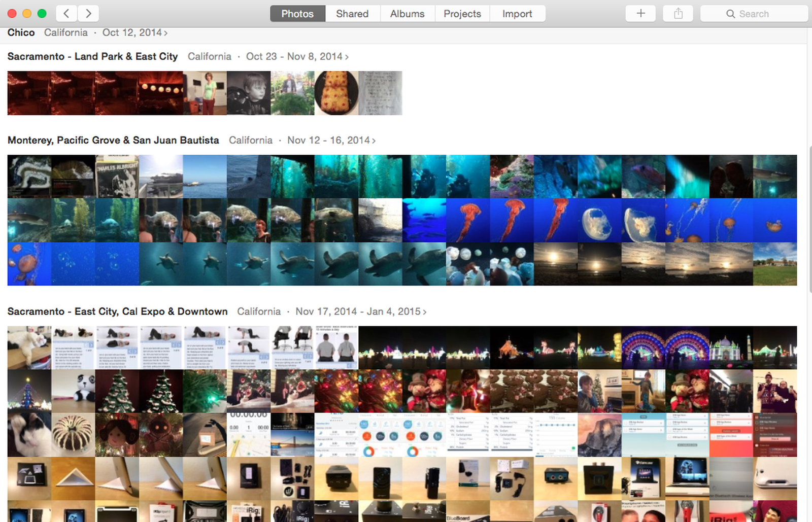This screenshot has width=812, height=522.
Task: Enter full screen with green button
Action: 42,14
